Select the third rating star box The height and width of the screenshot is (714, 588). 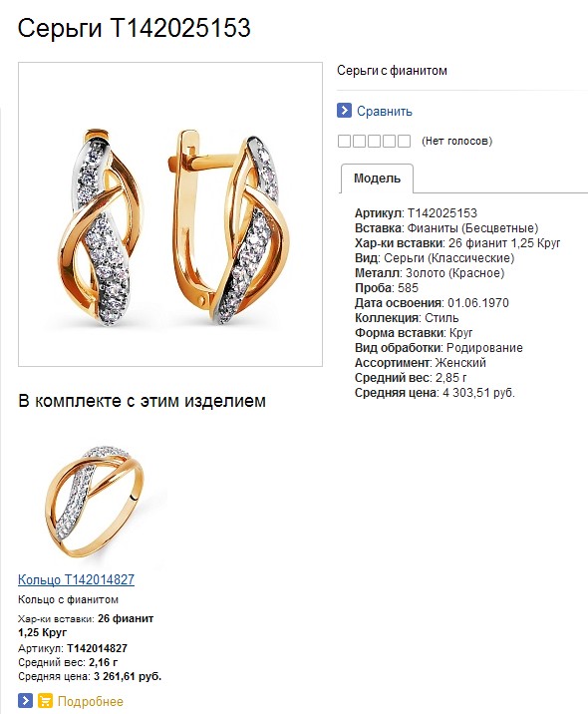[x=374, y=142]
